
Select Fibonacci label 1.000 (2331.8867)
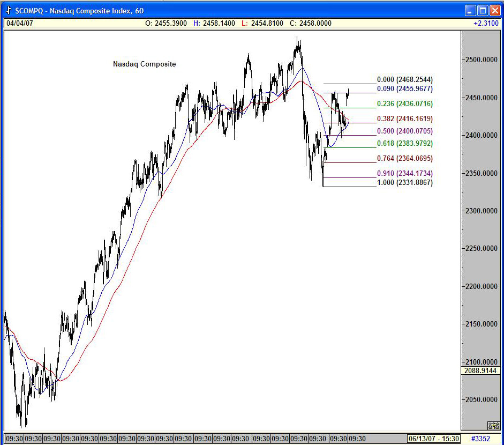click(405, 182)
